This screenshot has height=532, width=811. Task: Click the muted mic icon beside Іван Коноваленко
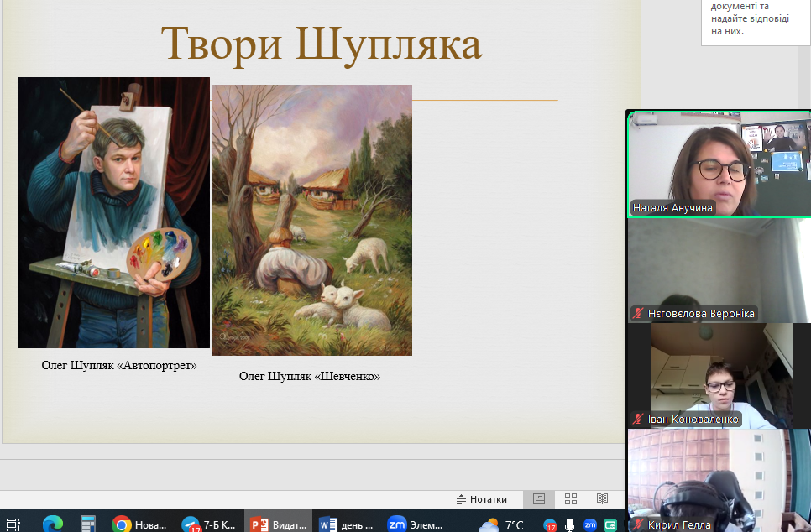click(x=638, y=420)
